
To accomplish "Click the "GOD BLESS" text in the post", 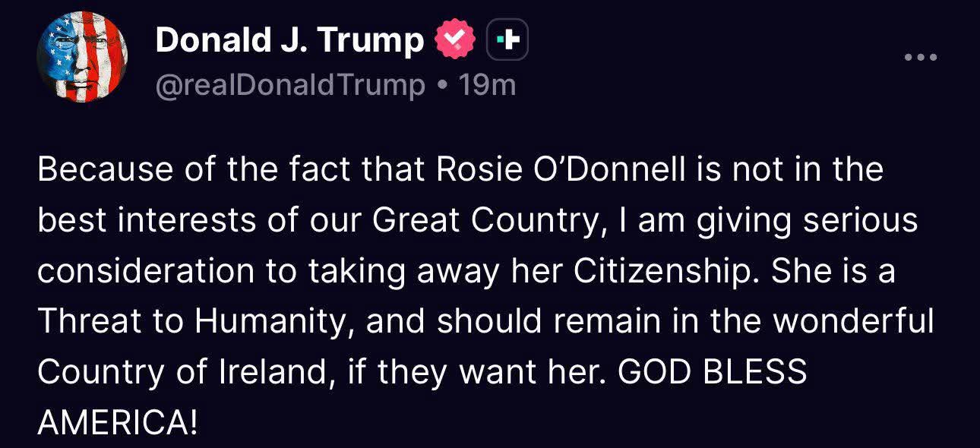I will click(x=713, y=372).
